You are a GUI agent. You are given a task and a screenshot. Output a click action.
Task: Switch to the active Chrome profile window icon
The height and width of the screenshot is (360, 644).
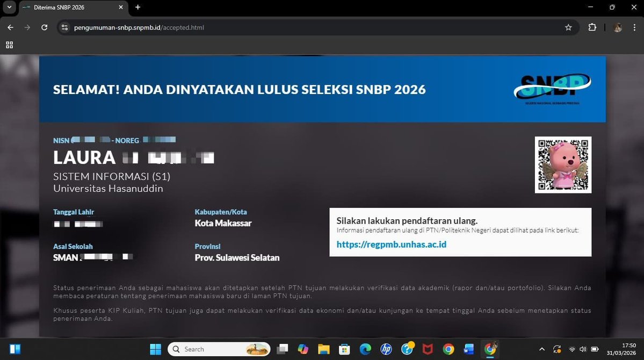coord(490,349)
